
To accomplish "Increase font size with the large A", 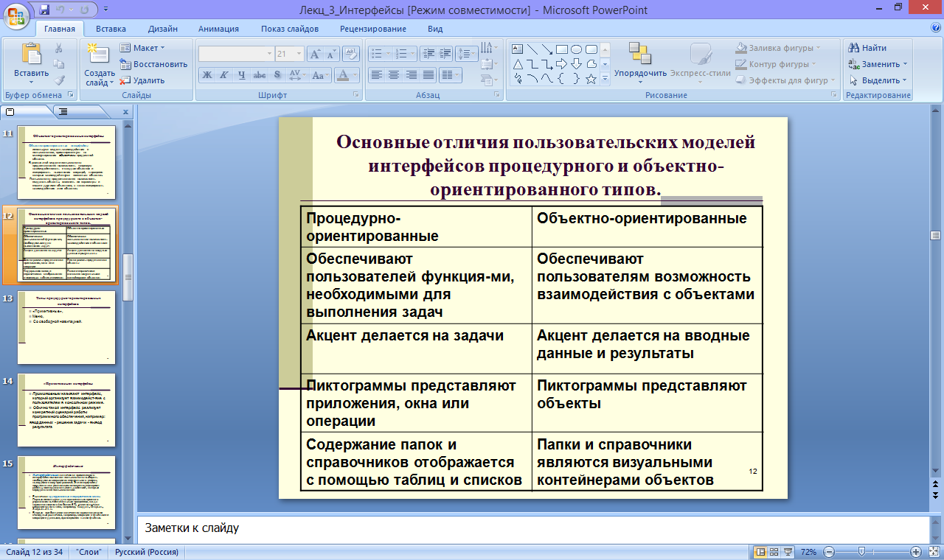I will tap(314, 54).
